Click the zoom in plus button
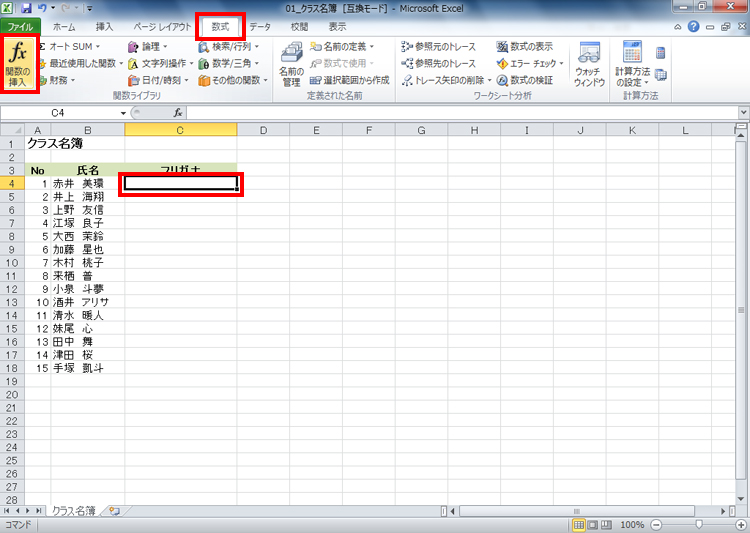 pos(740,525)
